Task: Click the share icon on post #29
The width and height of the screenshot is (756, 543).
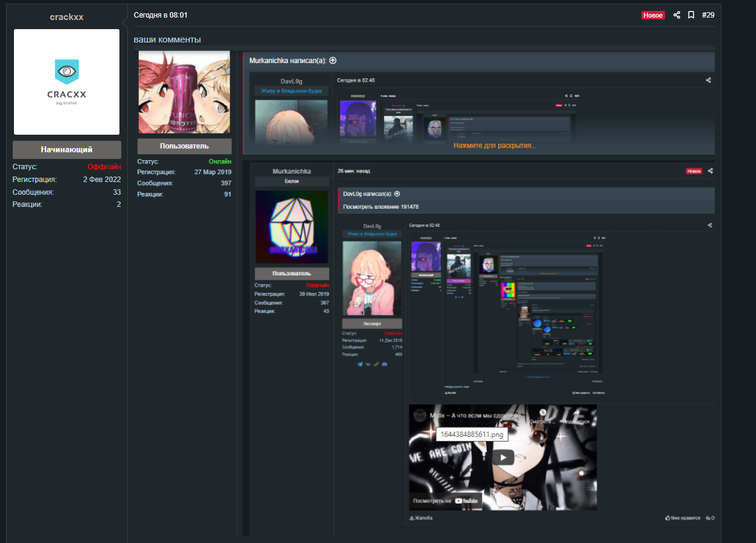Action: click(x=677, y=15)
